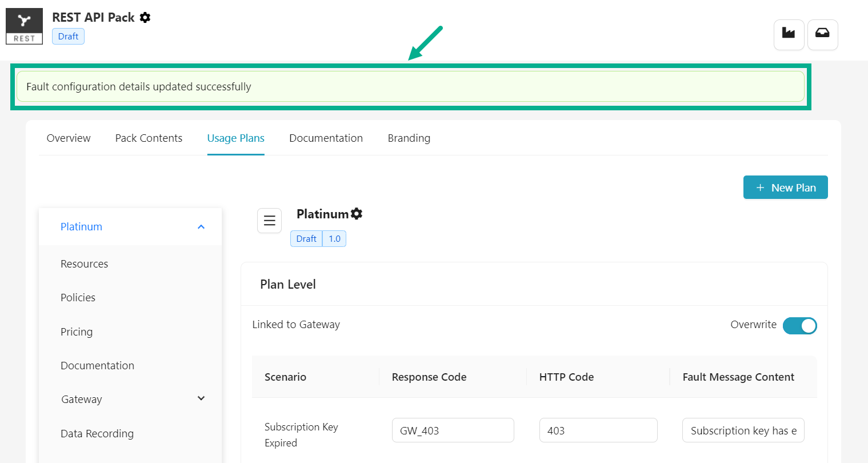868x463 pixels.
Task: Switch to the Overview tab
Action: coord(69,138)
